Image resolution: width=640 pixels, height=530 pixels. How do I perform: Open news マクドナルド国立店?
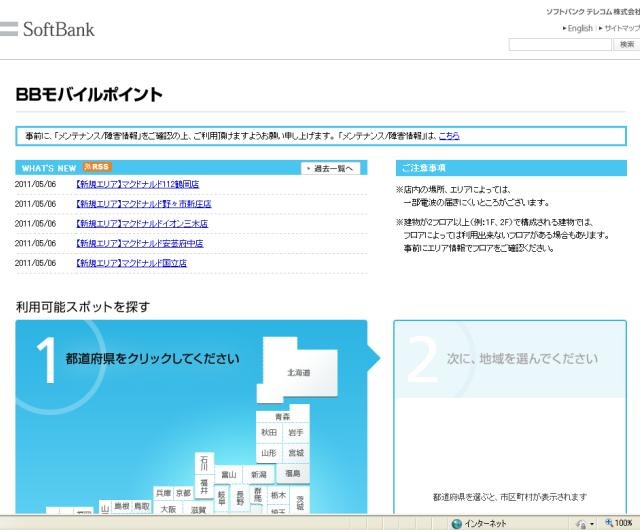point(131,263)
